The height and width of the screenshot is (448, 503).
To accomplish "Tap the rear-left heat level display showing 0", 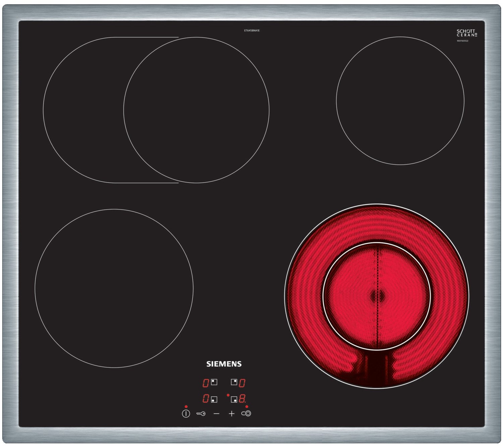I will [x=206, y=383].
